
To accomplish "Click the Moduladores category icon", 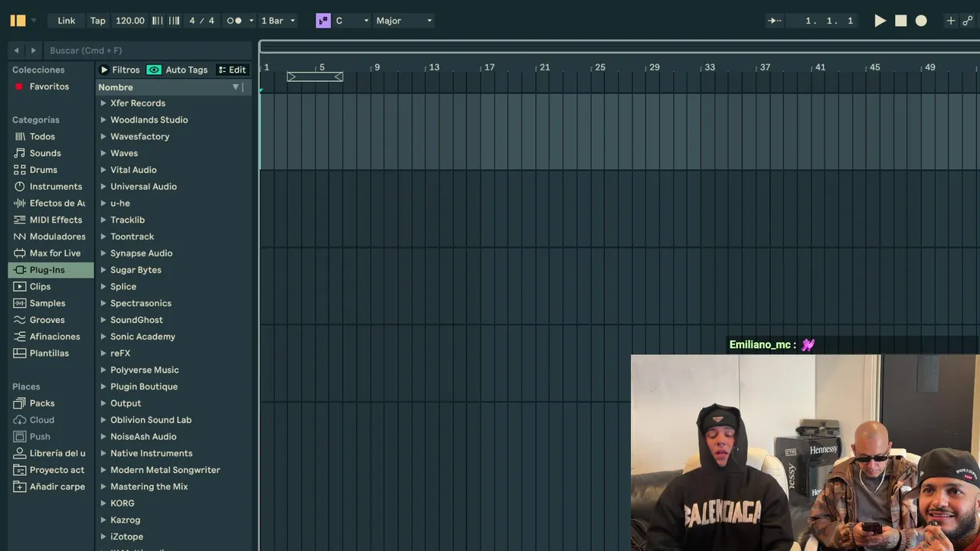I will point(20,236).
